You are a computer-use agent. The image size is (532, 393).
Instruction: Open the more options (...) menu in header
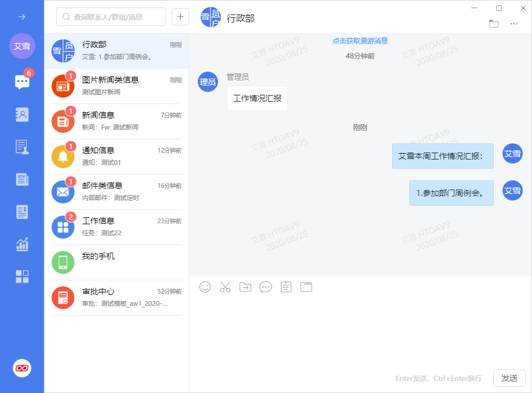click(514, 24)
